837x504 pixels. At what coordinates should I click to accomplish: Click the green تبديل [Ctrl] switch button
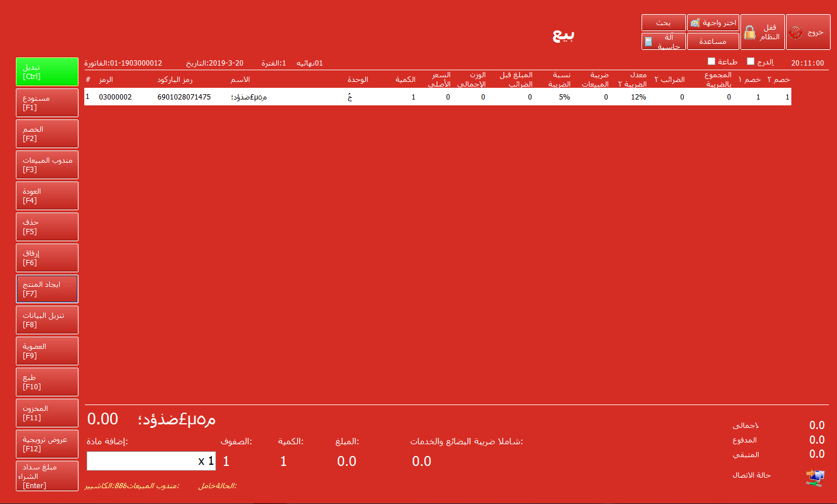click(x=47, y=72)
